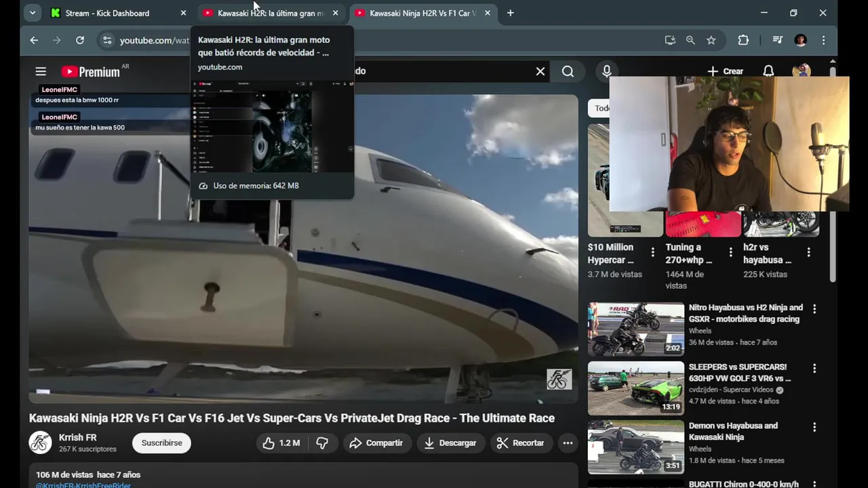The width and height of the screenshot is (868, 488).
Task: Download the video with Descargar
Action: point(451,443)
